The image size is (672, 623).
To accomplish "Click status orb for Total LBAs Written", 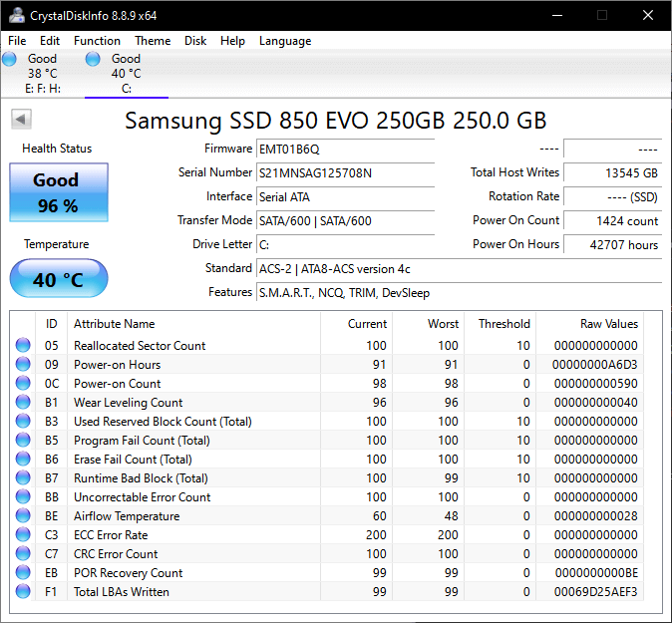I will [x=23, y=592].
